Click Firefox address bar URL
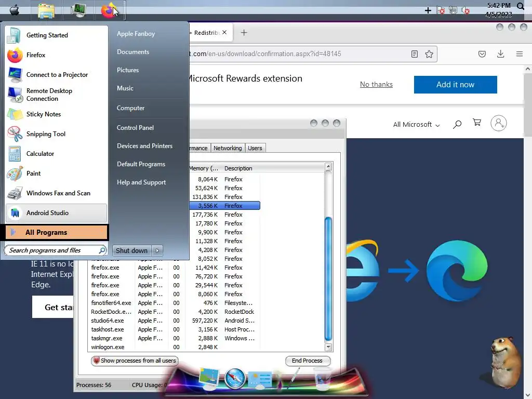This screenshot has width=532, height=399. pyautogui.click(x=265, y=54)
